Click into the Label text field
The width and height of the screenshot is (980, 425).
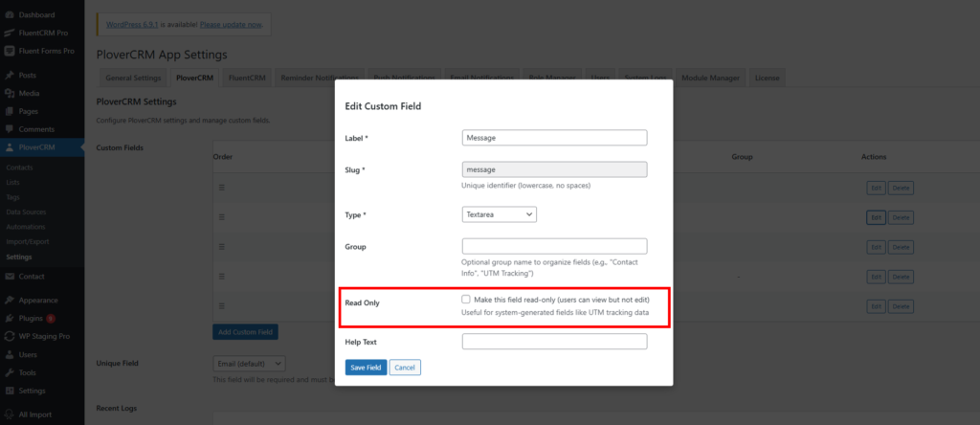click(554, 138)
